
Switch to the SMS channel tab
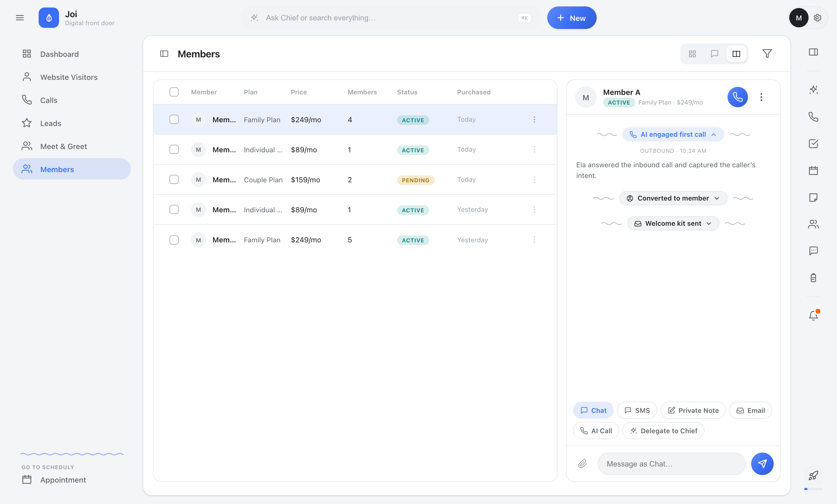(x=637, y=410)
